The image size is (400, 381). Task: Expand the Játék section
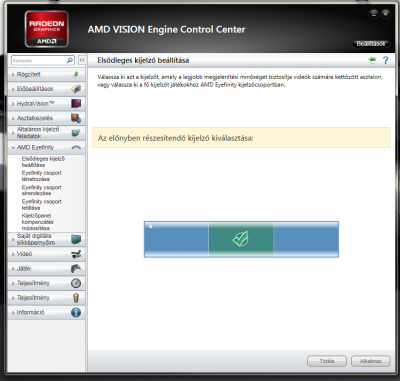[x=46, y=268]
